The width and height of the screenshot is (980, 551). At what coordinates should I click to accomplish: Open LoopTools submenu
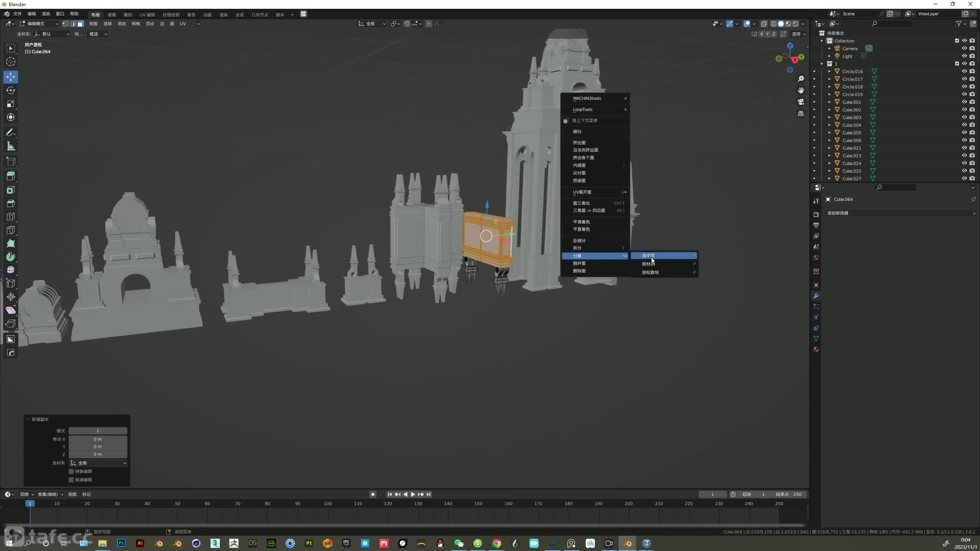(x=595, y=109)
